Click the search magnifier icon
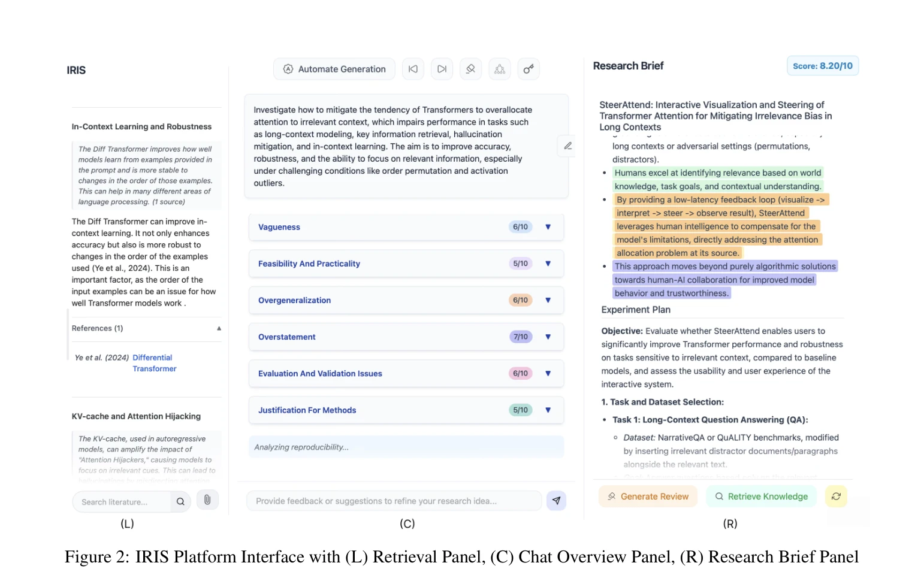The image size is (924, 584). (180, 501)
